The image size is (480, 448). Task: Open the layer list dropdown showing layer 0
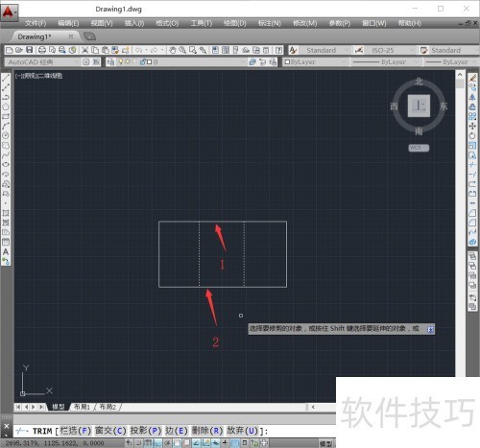177,62
